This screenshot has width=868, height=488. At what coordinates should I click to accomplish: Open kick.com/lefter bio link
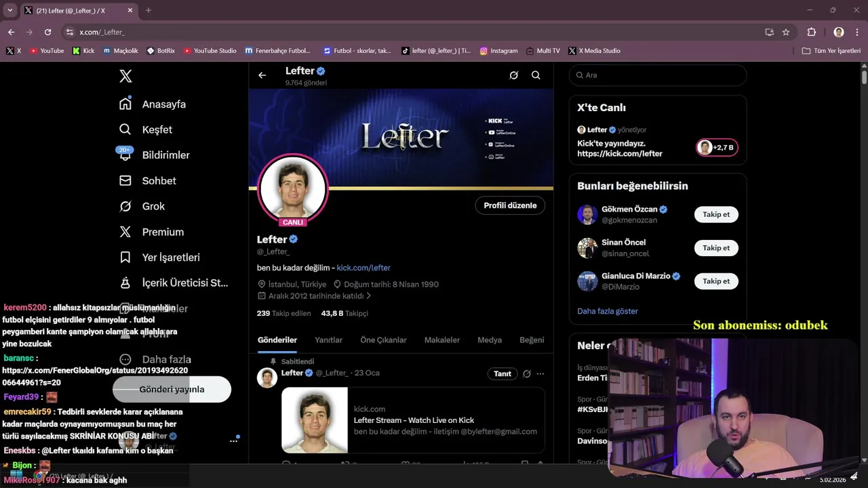[363, 268]
